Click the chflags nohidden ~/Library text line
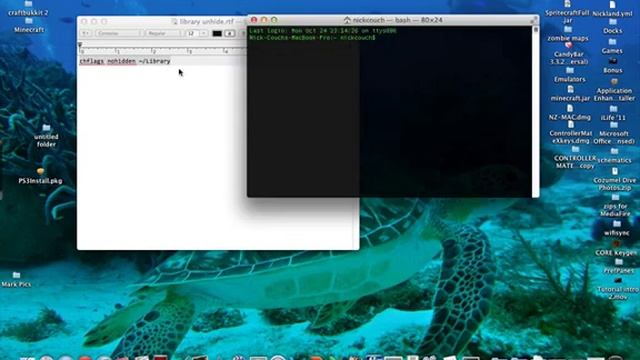This screenshot has height=360, width=640. 125,61
